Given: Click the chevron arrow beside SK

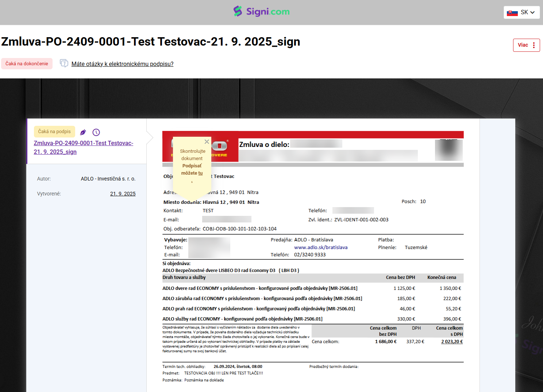Looking at the screenshot, I should pyautogui.click(x=532, y=13).
